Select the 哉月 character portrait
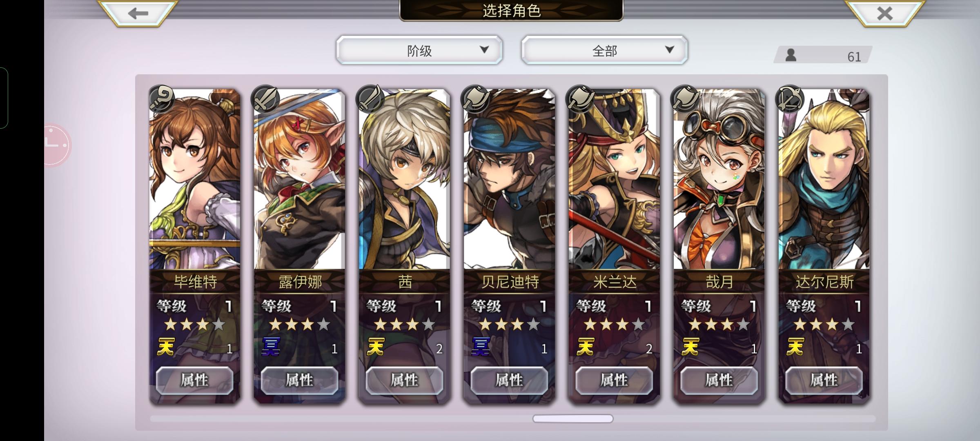Viewport: 980px width, 441px height. (719, 180)
